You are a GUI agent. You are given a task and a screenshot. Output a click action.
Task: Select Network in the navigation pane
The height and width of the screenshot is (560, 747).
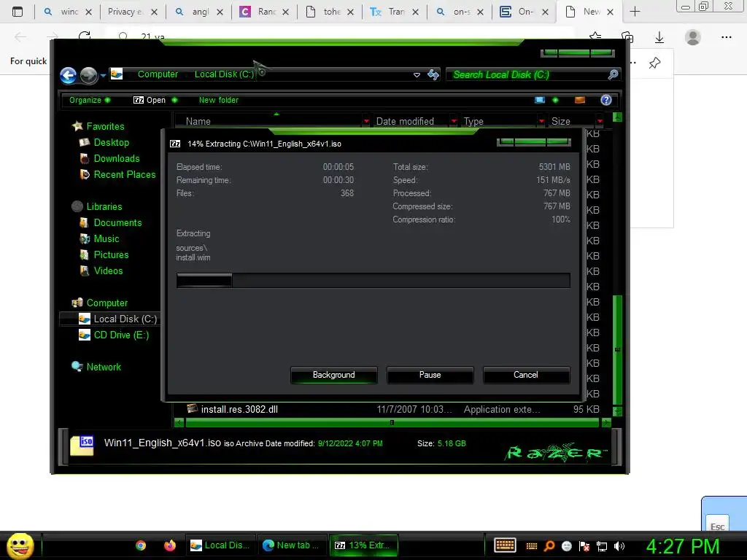tap(97, 367)
